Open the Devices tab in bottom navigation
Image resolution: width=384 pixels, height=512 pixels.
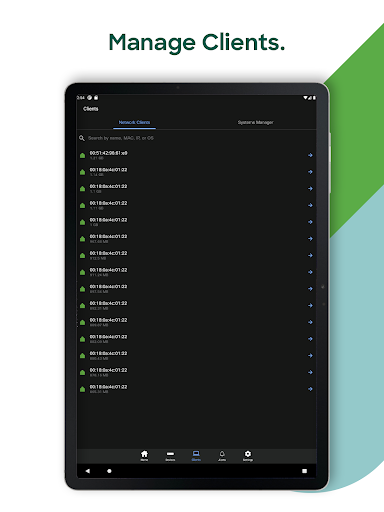(x=170, y=456)
